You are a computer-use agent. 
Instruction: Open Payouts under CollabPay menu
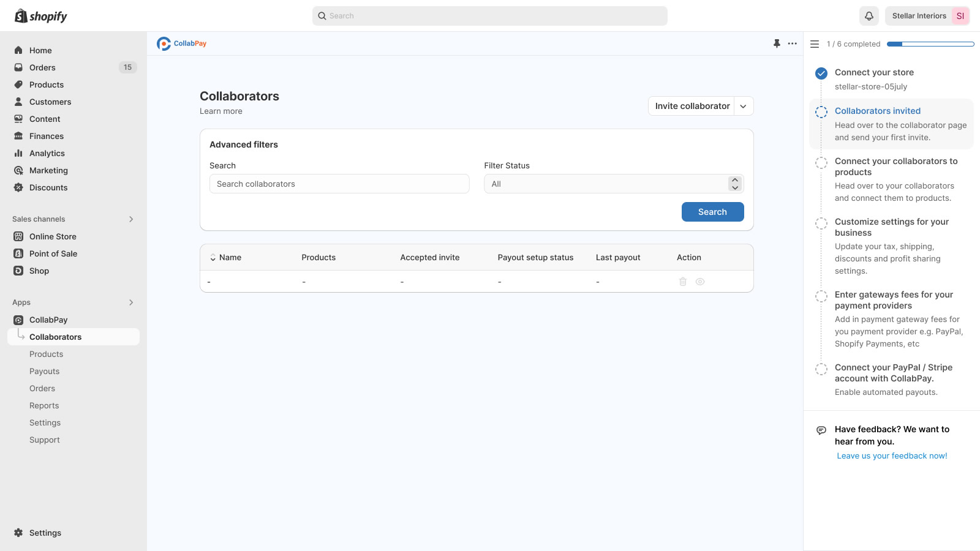coord(45,371)
